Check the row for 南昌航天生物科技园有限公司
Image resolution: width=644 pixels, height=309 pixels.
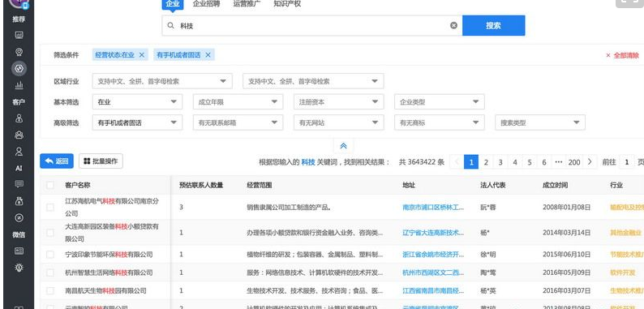click(50, 291)
